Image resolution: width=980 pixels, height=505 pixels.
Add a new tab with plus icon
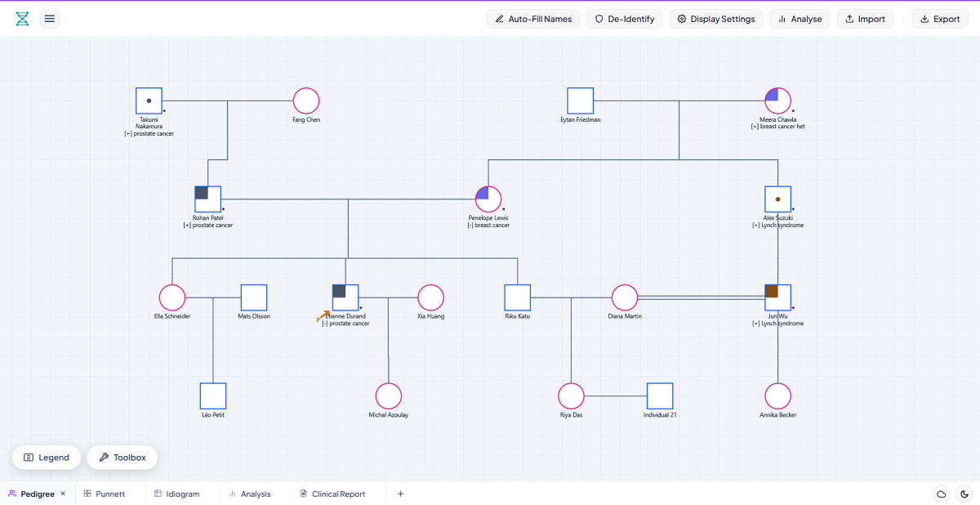coord(400,494)
